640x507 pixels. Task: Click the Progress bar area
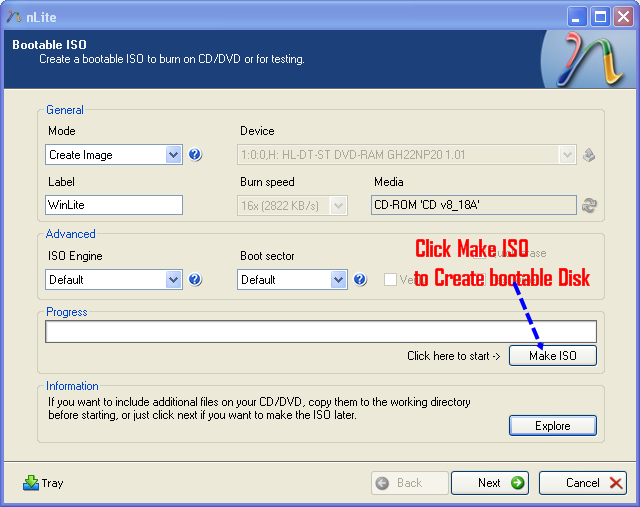(x=321, y=331)
